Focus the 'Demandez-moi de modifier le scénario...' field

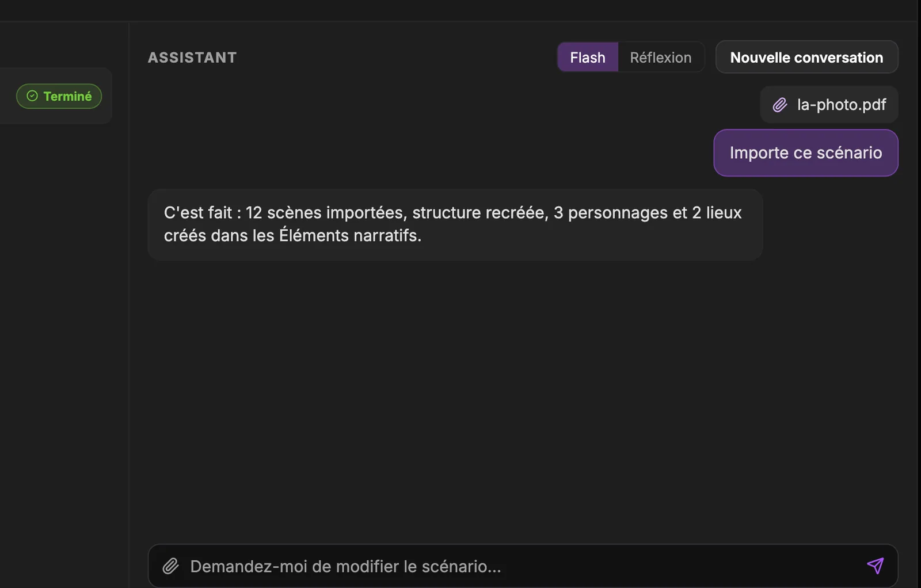[x=523, y=566]
